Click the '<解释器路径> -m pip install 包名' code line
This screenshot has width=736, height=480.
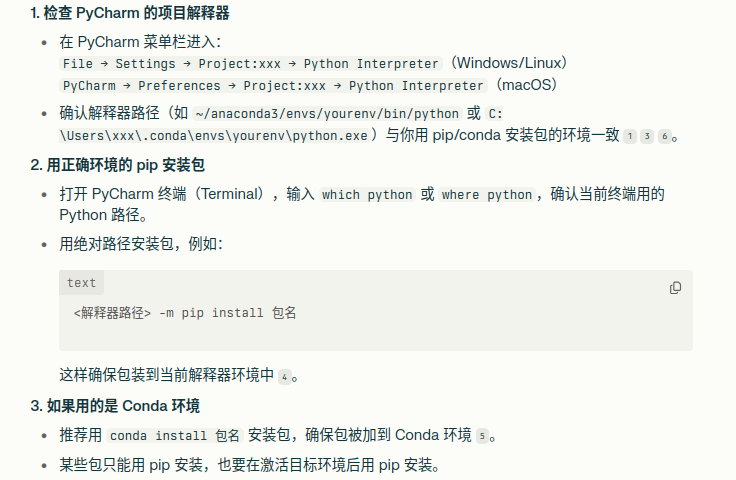click(x=185, y=312)
